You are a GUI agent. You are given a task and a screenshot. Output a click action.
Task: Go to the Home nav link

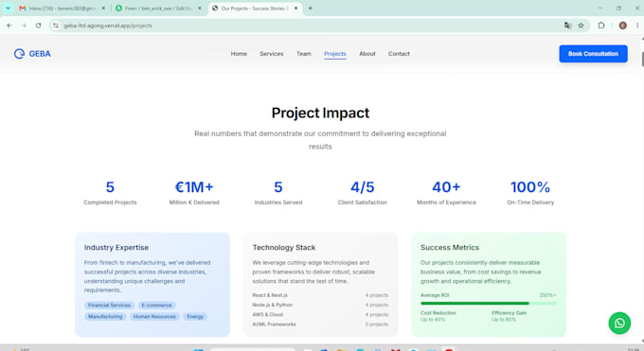pyautogui.click(x=239, y=54)
